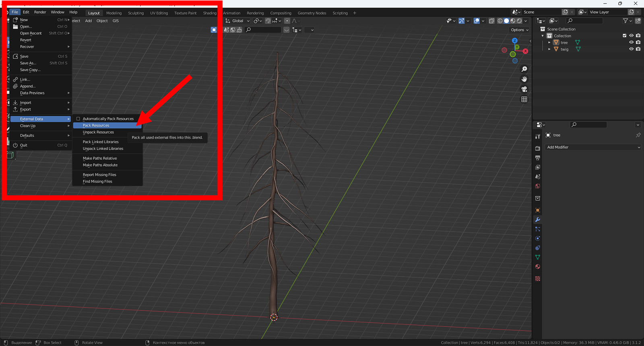
Task: Open the Physics properties tab icon
Action: coord(537,239)
